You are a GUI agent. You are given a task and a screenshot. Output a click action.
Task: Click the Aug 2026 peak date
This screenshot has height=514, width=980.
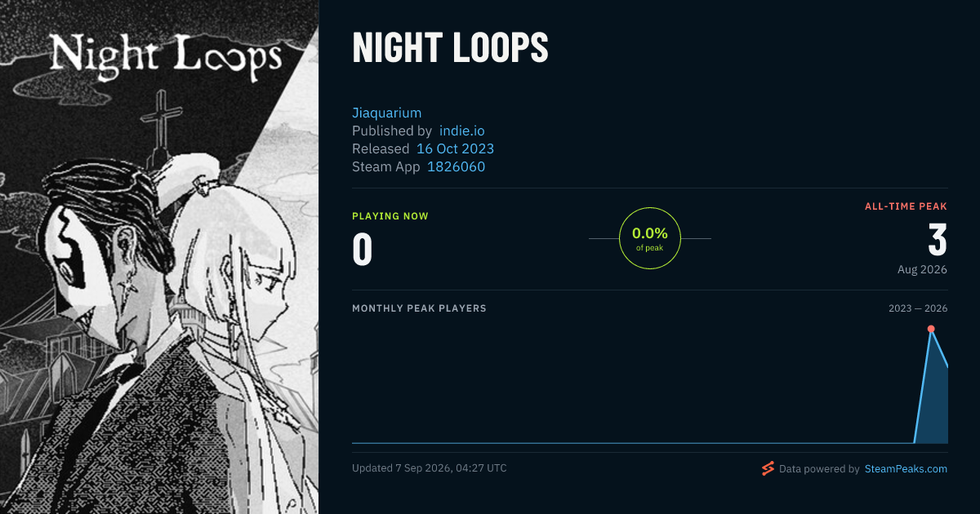[922, 269]
